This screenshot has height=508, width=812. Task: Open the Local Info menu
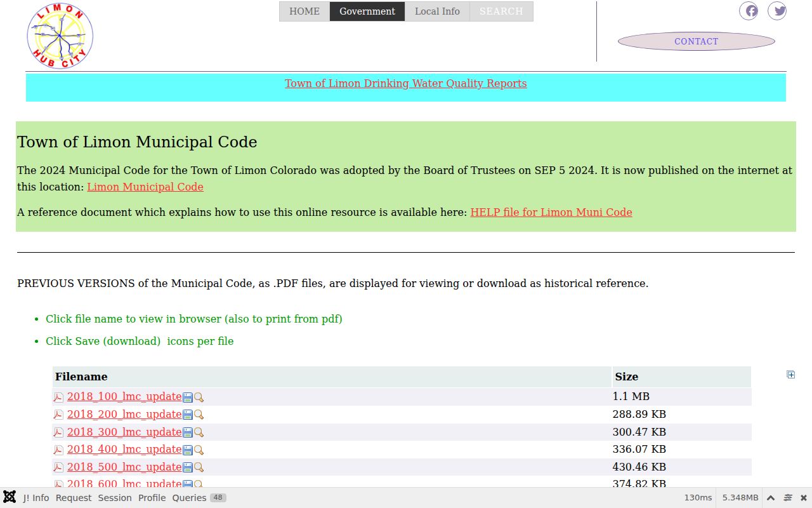(x=437, y=11)
